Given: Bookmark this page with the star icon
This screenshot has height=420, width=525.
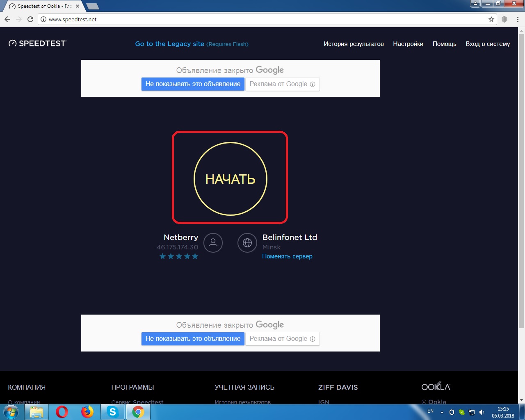Looking at the screenshot, I should (491, 19).
